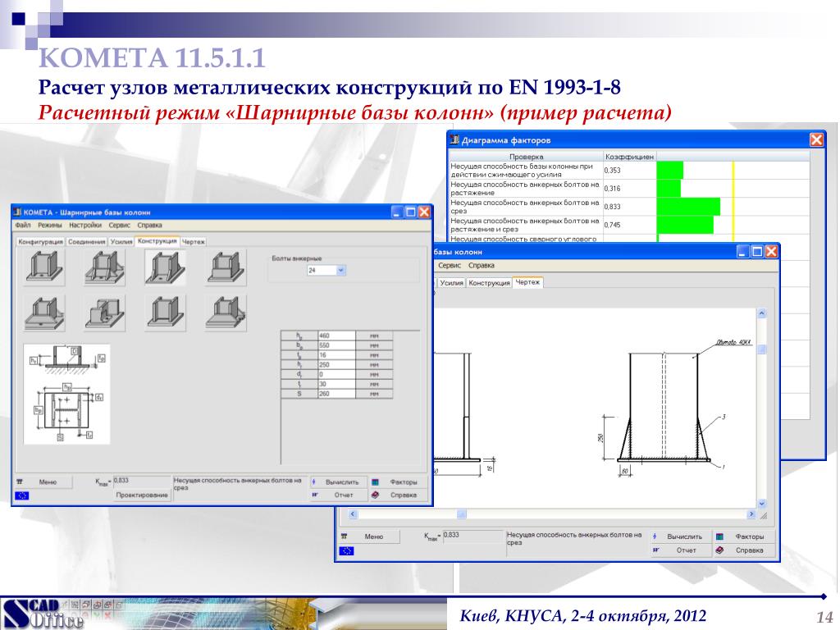The height and width of the screenshot is (630, 840).
Task: Open the Настройки menu
Action: point(85,225)
